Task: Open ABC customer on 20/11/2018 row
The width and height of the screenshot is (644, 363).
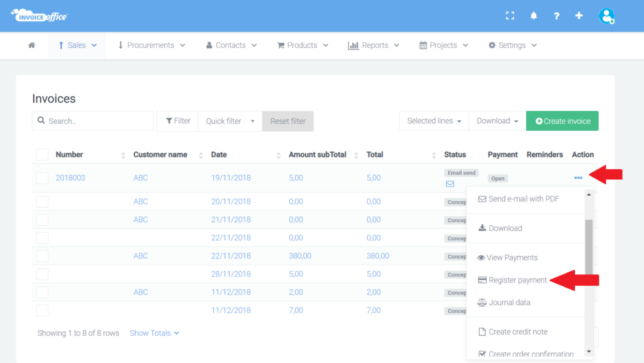Action: (140, 201)
